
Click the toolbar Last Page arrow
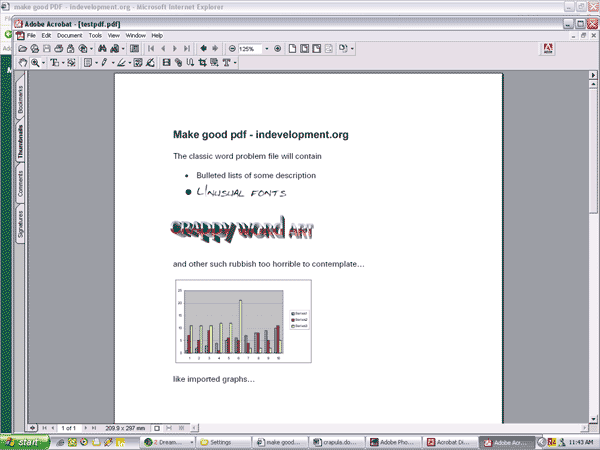pyautogui.click(x=187, y=49)
